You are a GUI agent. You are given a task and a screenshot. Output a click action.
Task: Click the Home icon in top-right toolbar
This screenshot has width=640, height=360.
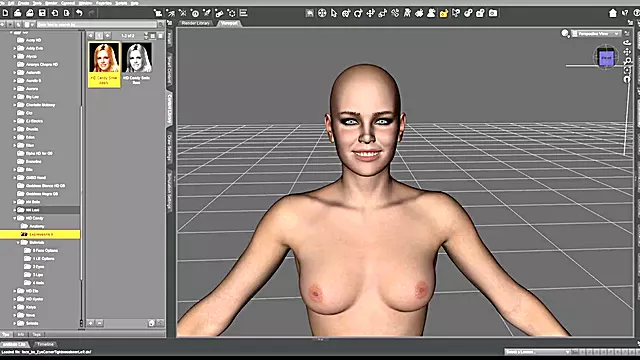tap(613, 13)
